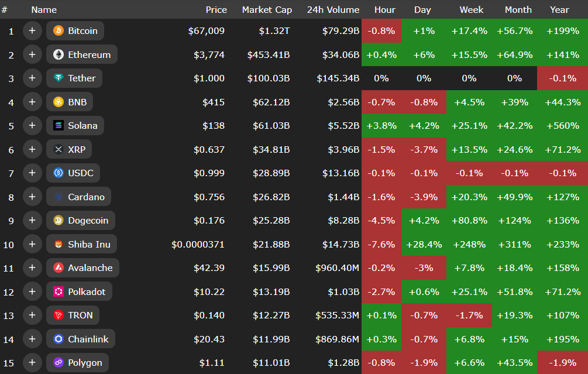Toggle the plus button beside TRON
Viewport: 588px width, 374px height.
(32, 315)
